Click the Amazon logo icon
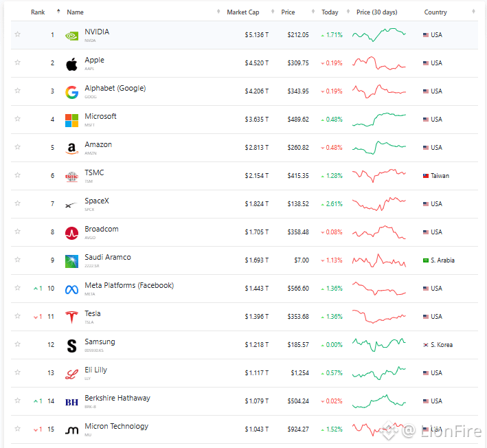The width and height of the screenshot is (487, 448). click(71, 148)
